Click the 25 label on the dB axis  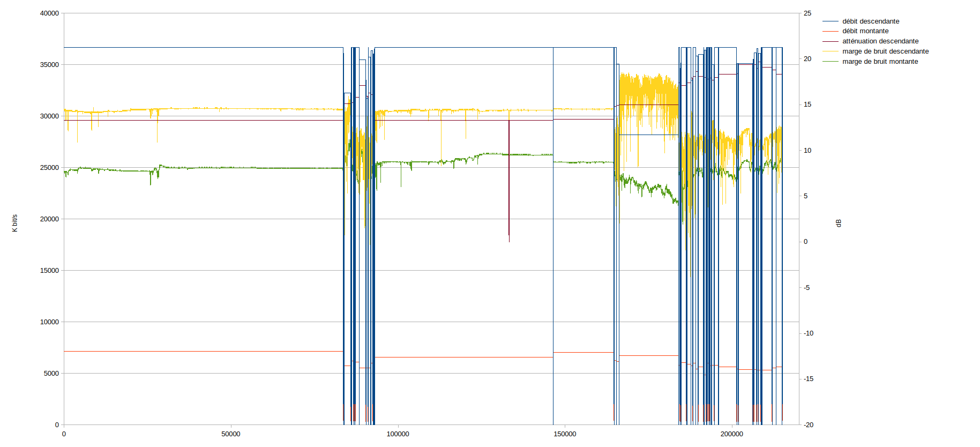[x=807, y=13]
